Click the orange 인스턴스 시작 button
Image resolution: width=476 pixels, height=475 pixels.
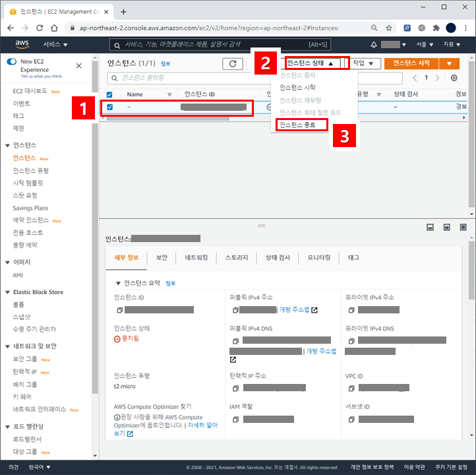[x=411, y=64]
